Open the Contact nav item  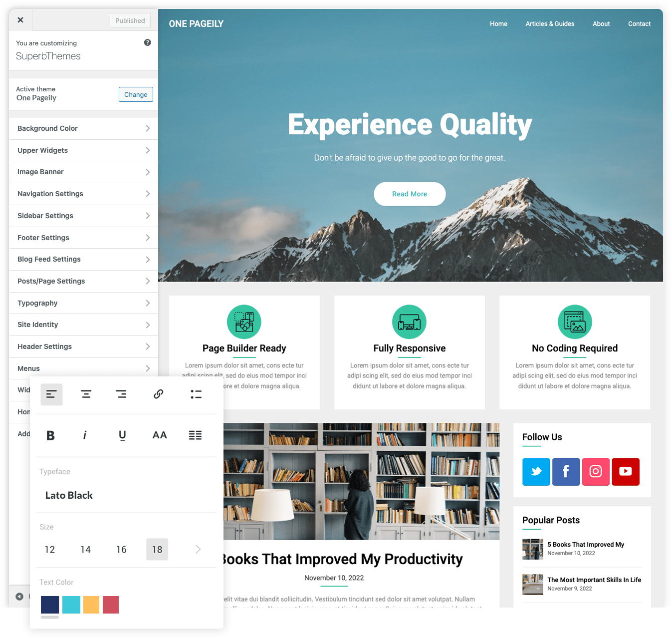click(639, 23)
